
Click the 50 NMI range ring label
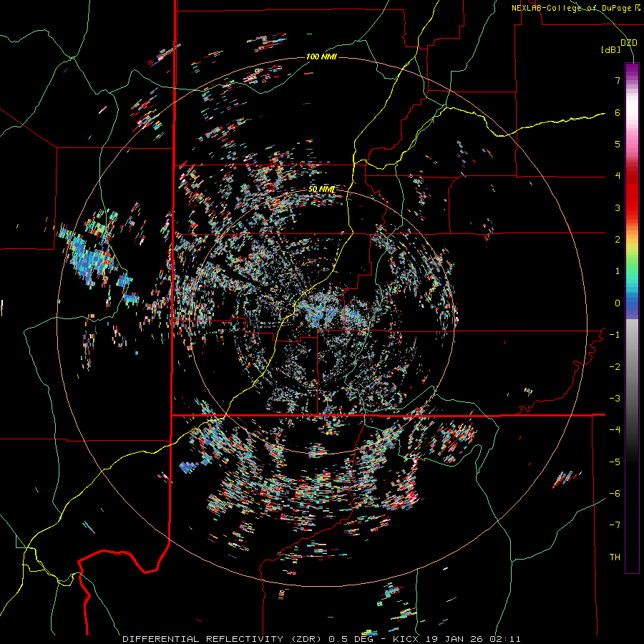pos(321,190)
